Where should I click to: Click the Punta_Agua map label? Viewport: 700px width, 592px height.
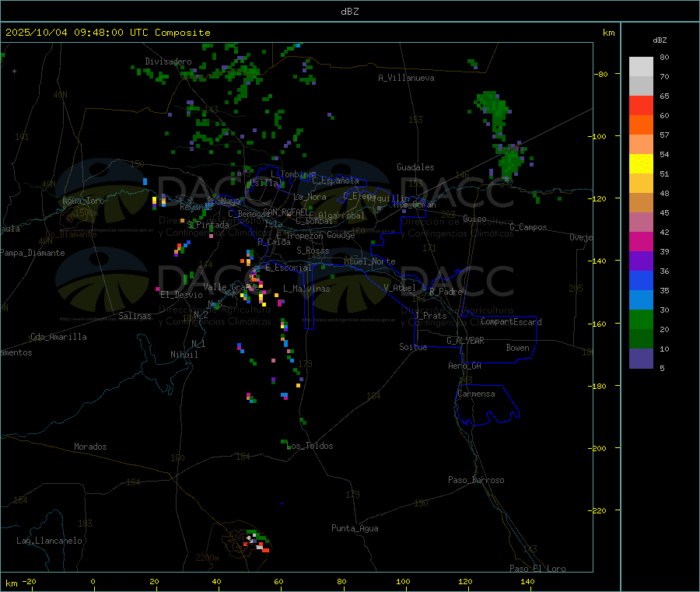[x=355, y=528]
